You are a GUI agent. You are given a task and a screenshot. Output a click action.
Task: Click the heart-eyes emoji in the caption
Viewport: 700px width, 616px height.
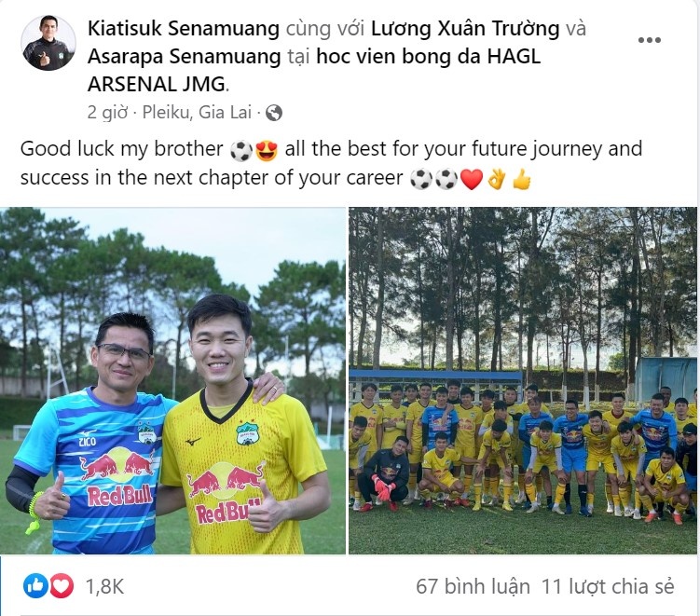267,150
